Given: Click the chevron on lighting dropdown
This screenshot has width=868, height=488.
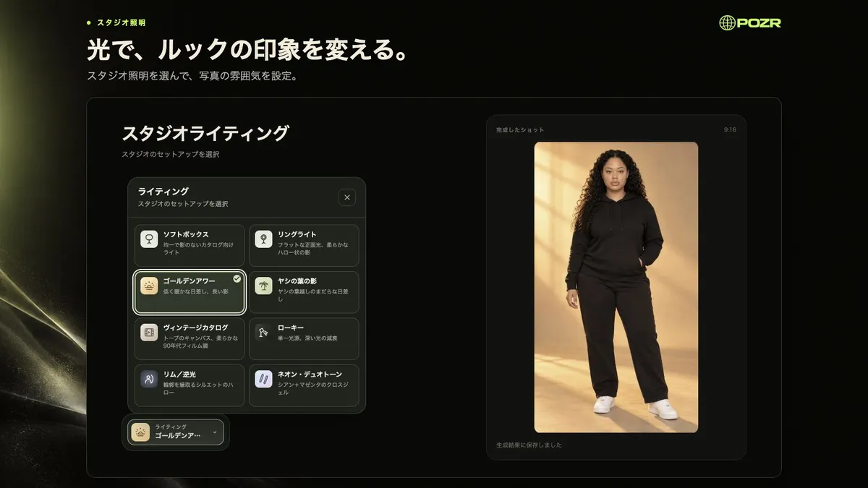Looking at the screenshot, I should [x=215, y=432].
